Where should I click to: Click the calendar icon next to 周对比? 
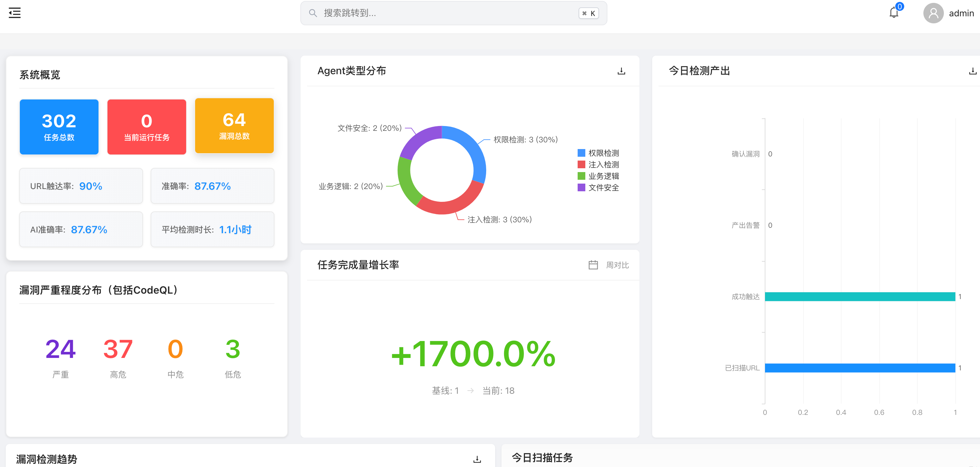(593, 265)
